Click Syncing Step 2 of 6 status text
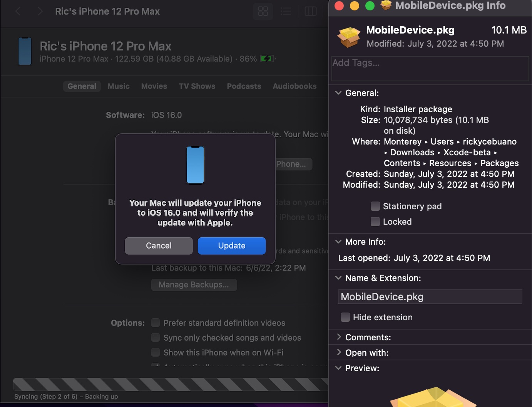This screenshot has height=407, width=532. pos(66,397)
